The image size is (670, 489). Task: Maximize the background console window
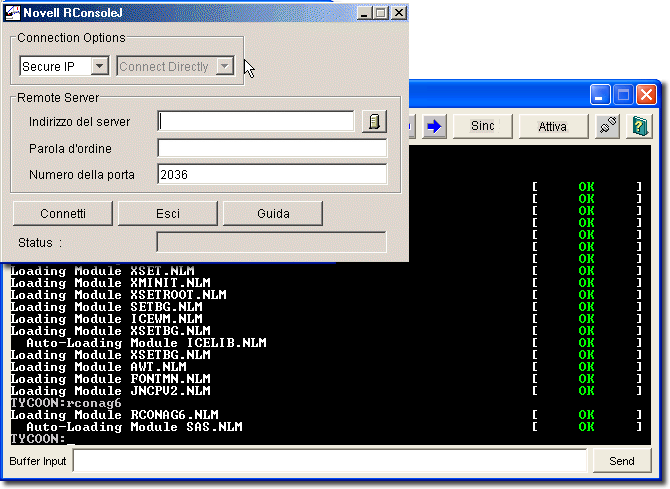pos(623,94)
